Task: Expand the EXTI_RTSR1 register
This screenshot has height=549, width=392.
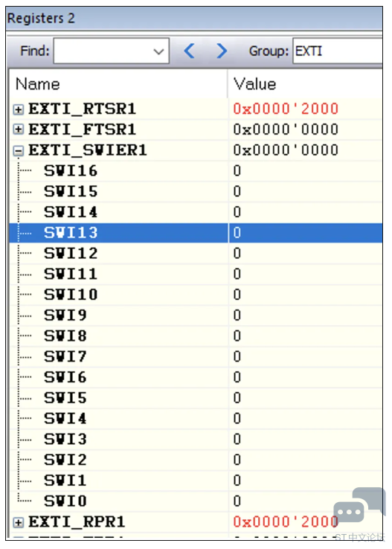Action: point(18,109)
